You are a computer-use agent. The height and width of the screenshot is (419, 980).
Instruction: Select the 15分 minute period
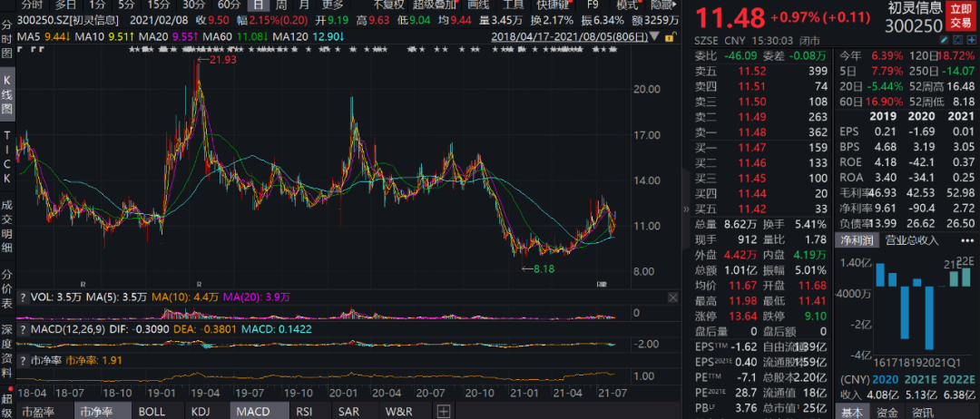(x=158, y=5)
